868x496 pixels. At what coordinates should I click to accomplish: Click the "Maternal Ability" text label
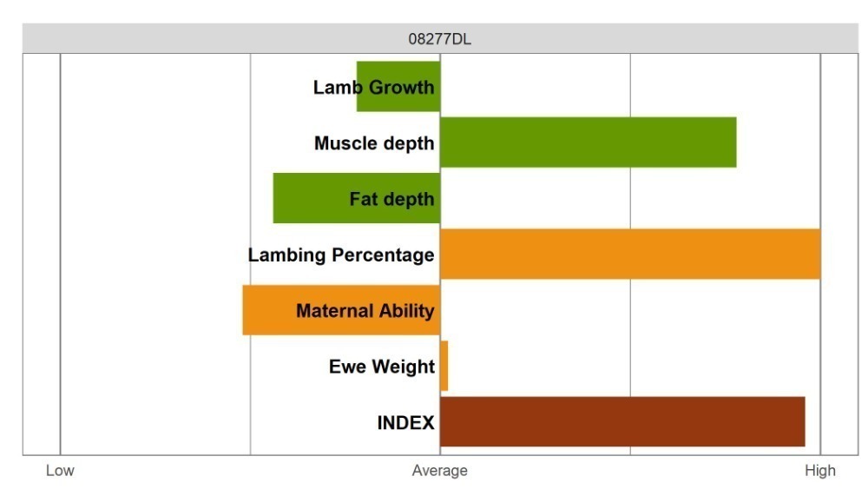(365, 311)
